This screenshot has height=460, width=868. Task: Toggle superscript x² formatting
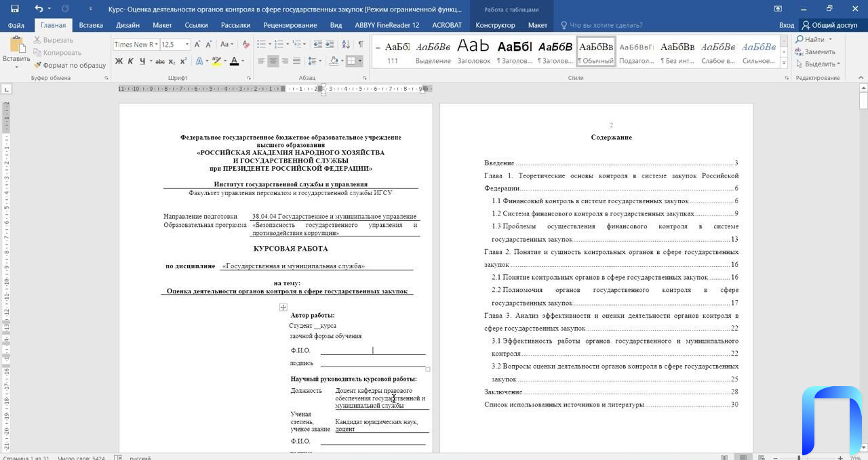point(183,61)
